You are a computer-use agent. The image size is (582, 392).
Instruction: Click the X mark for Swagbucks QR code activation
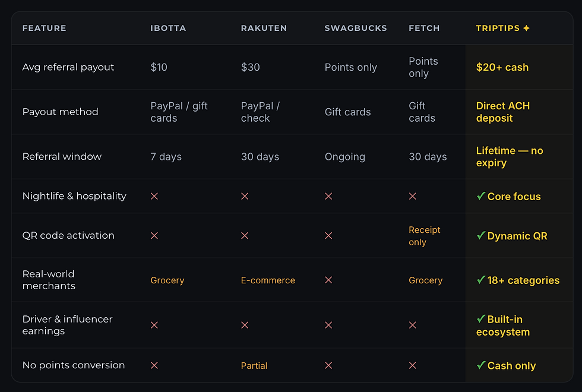click(x=328, y=235)
